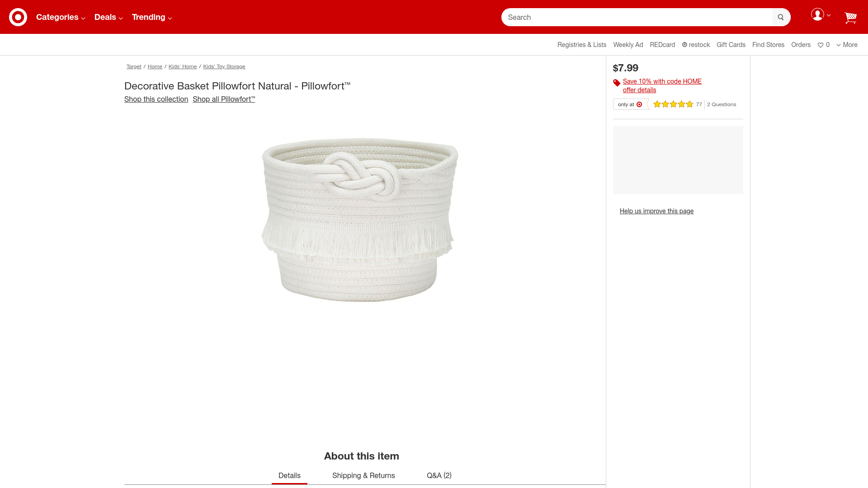This screenshot has width=868, height=488.
Task: Click the Target bullseye logo
Action: (x=18, y=17)
